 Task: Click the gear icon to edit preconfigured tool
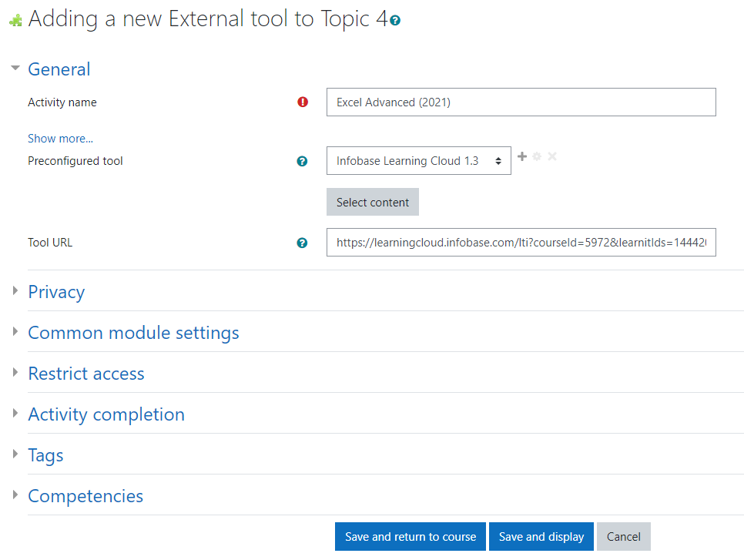pos(537,156)
